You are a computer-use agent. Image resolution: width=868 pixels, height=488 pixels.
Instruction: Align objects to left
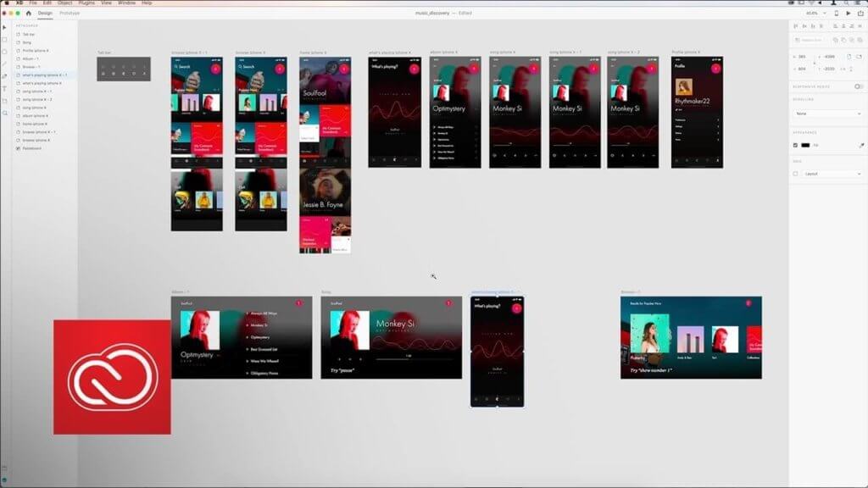coord(835,25)
